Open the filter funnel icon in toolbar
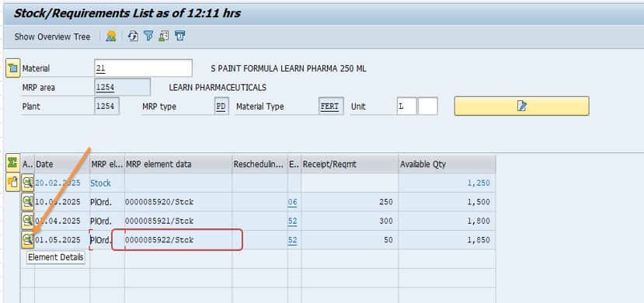The image size is (644, 303). tap(148, 37)
